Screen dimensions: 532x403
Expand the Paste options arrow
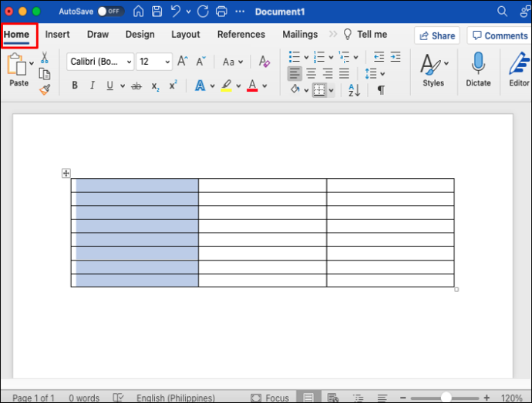[x=32, y=63]
